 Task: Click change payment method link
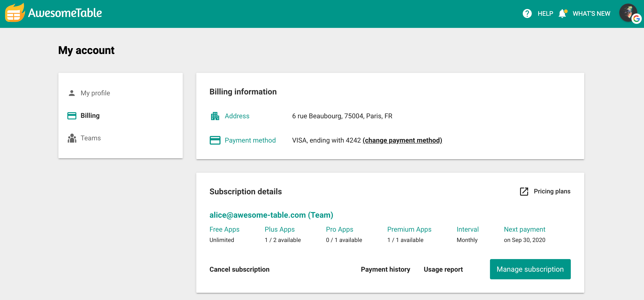click(x=402, y=140)
